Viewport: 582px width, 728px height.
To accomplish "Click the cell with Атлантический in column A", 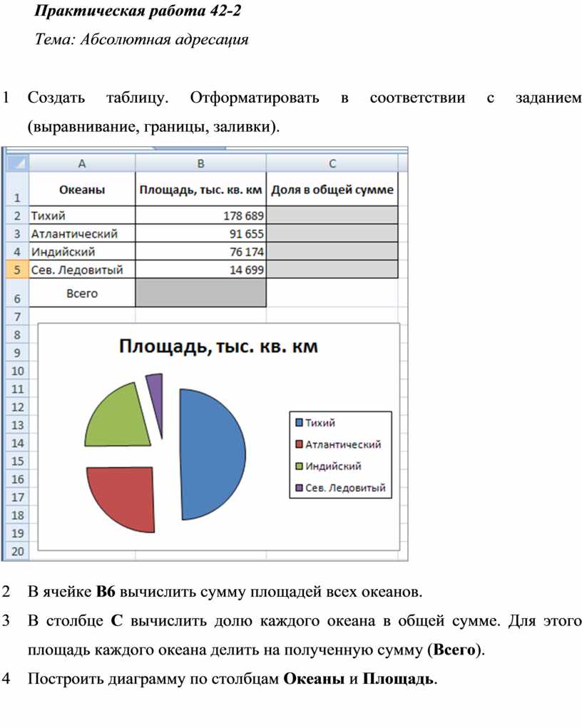I will (x=81, y=234).
